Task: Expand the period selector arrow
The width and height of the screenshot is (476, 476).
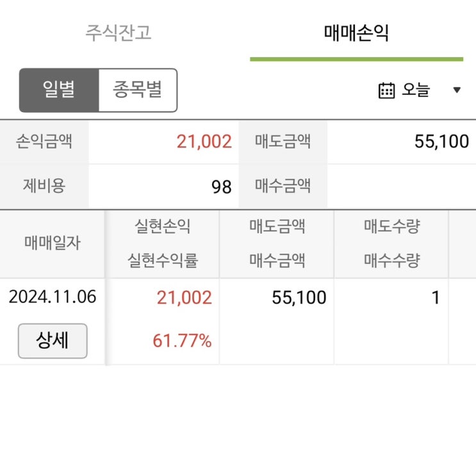Action: pos(457,90)
